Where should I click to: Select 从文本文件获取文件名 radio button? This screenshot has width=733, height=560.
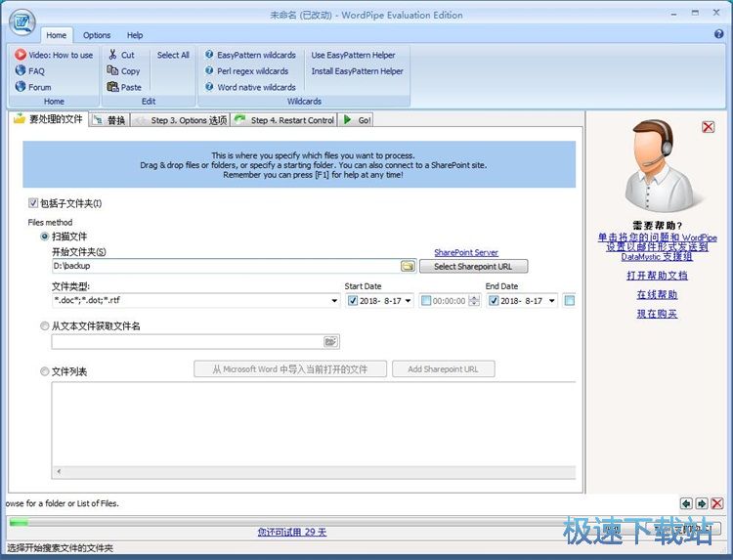(44, 325)
